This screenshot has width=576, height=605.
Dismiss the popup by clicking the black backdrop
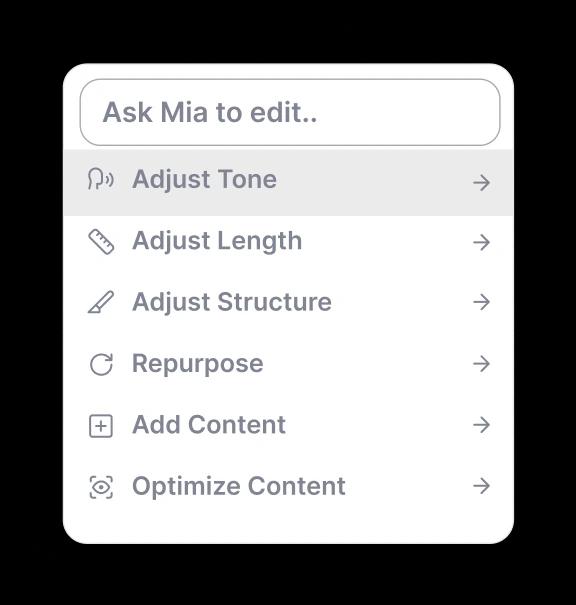(288, 31)
